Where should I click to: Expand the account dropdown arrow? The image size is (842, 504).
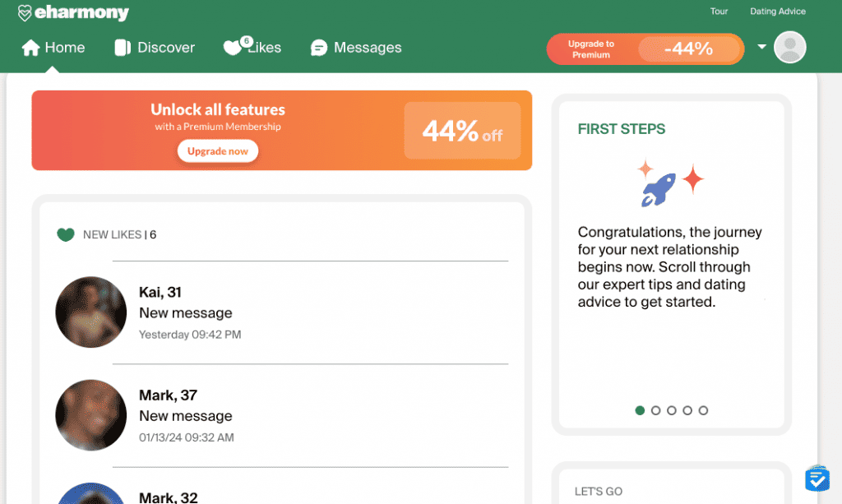(761, 47)
